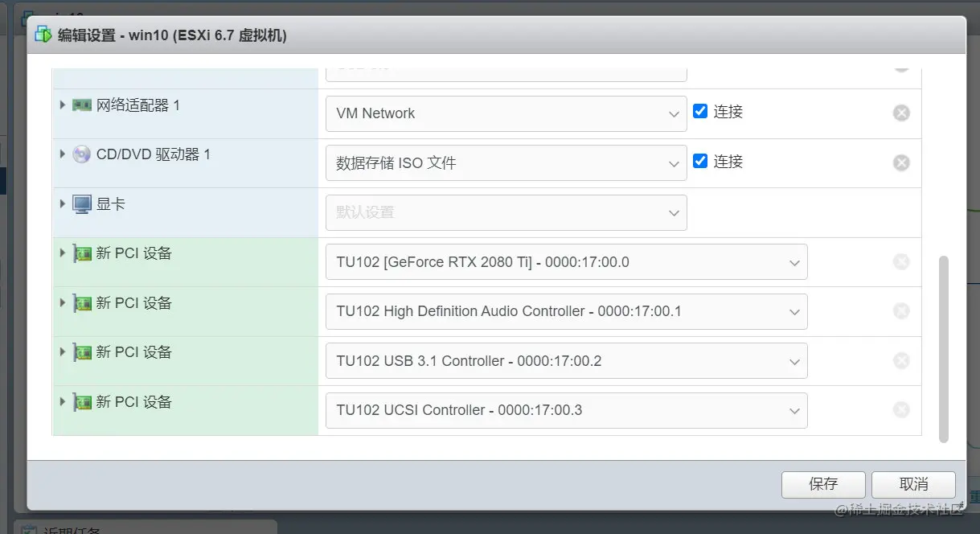
Task: Expand the 网络适配器 1 row triangle
Action: 63,105
